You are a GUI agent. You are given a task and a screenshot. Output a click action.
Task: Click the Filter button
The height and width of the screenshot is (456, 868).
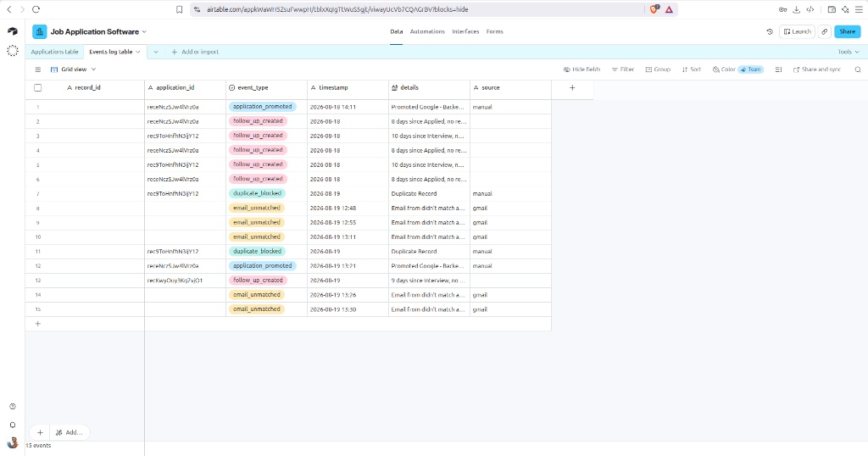[623, 70]
